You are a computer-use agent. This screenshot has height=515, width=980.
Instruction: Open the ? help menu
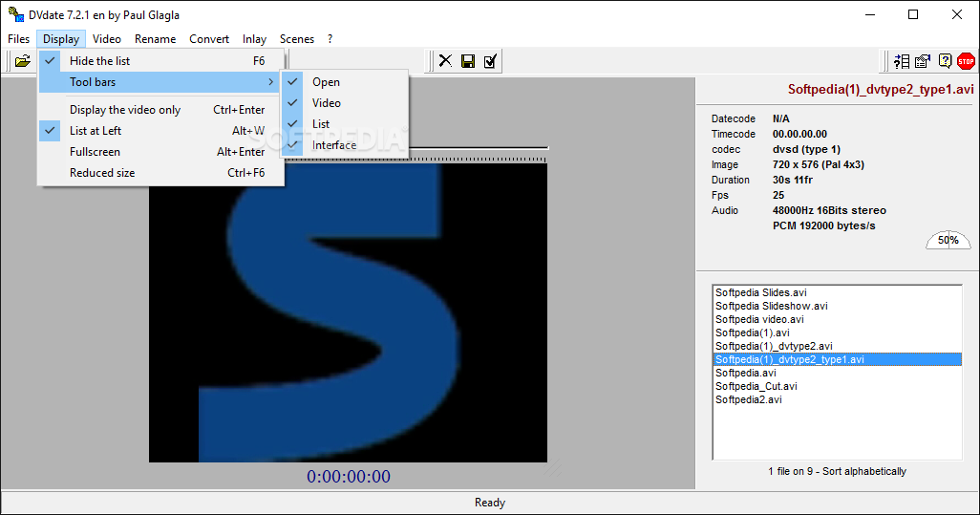click(x=330, y=39)
